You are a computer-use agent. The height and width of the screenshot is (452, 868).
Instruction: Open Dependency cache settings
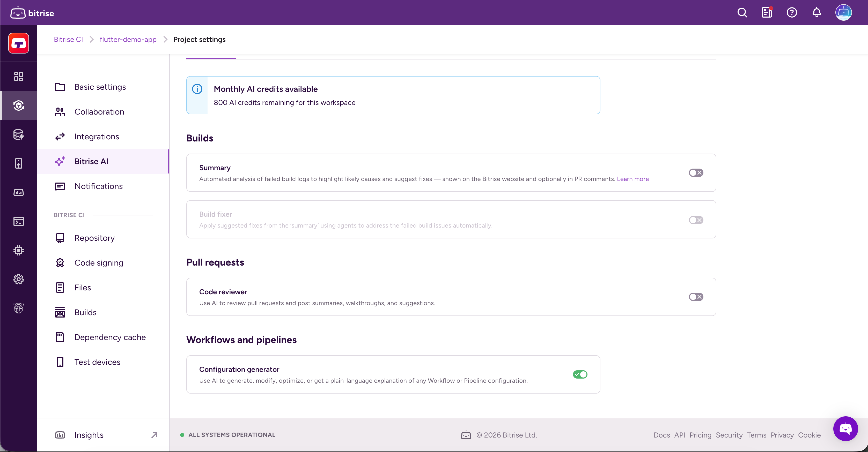103,337
